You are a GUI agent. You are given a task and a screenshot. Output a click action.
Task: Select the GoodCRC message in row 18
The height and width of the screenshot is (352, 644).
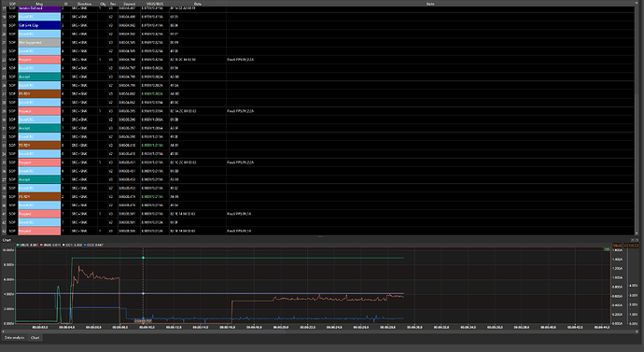pos(39,17)
